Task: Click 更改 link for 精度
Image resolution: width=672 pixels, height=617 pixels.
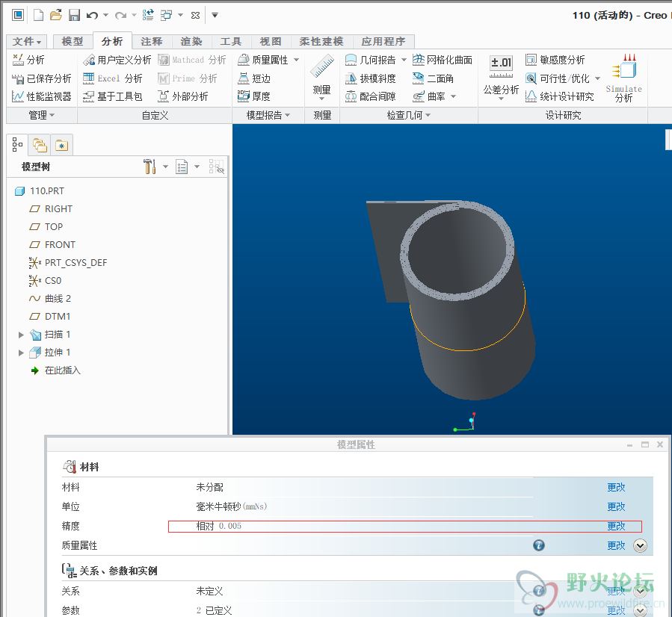Action: coord(616,526)
